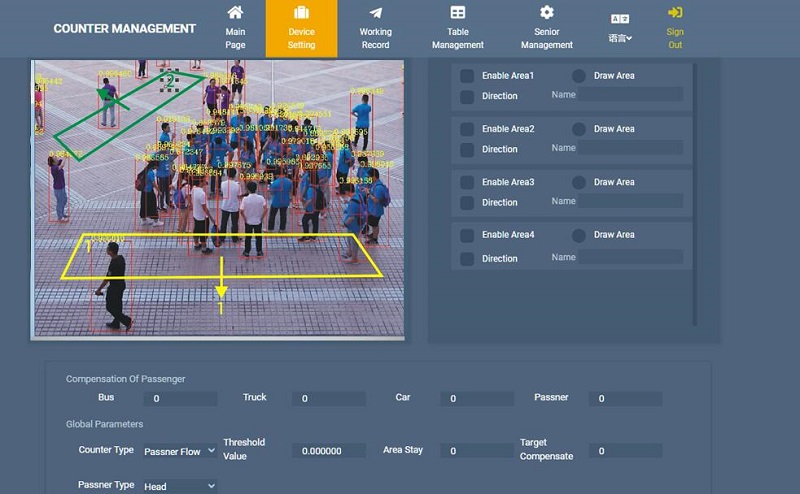800x494 pixels.
Task: Click the Compensation Of Passenger heading
Action: click(x=126, y=379)
